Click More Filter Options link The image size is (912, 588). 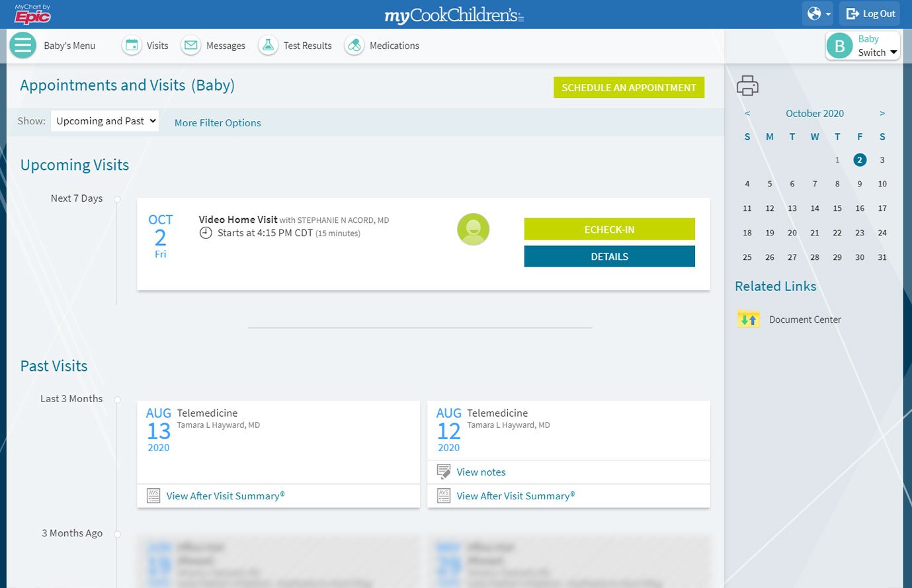(x=218, y=123)
